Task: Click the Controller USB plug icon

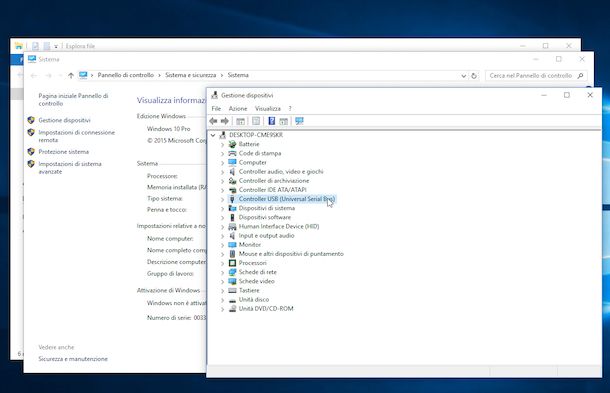Action: pyautogui.click(x=232, y=199)
